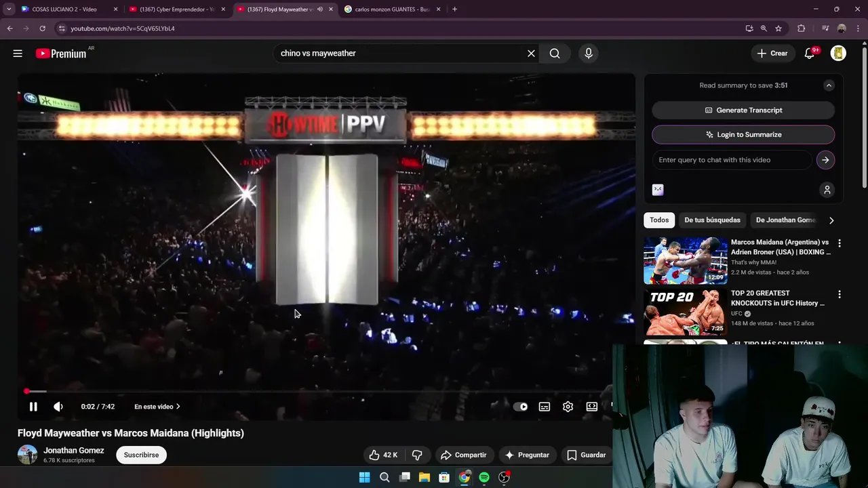868x488 pixels.
Task: Expand 'En este video' chapters
Action: [x=157, y=407]
